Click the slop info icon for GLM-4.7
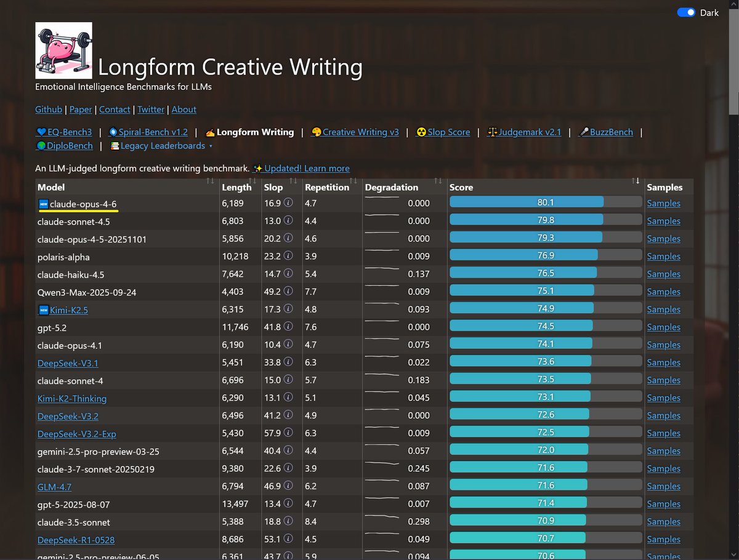 (x=288, y=487)
